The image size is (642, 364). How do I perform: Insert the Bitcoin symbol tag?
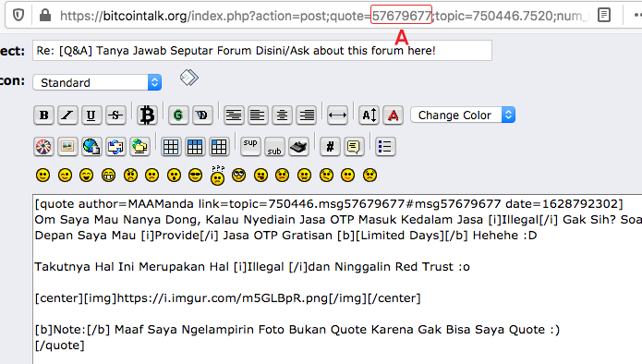147,115
